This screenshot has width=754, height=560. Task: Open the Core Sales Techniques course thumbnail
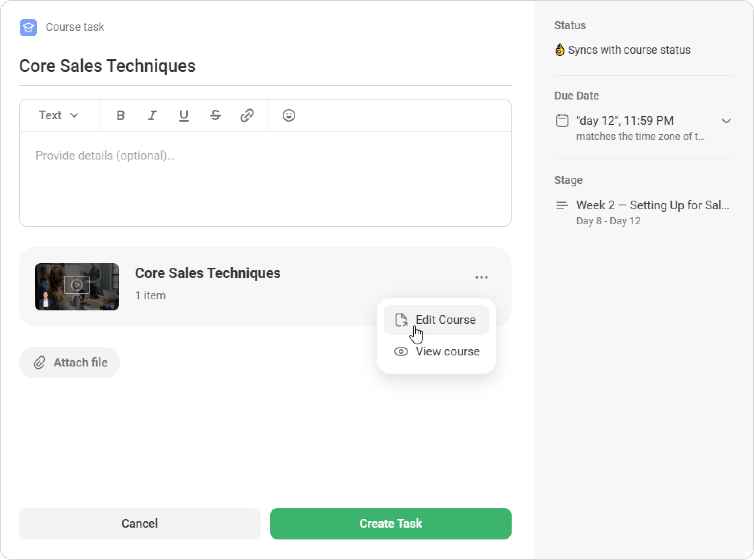(x=77, y=287)
